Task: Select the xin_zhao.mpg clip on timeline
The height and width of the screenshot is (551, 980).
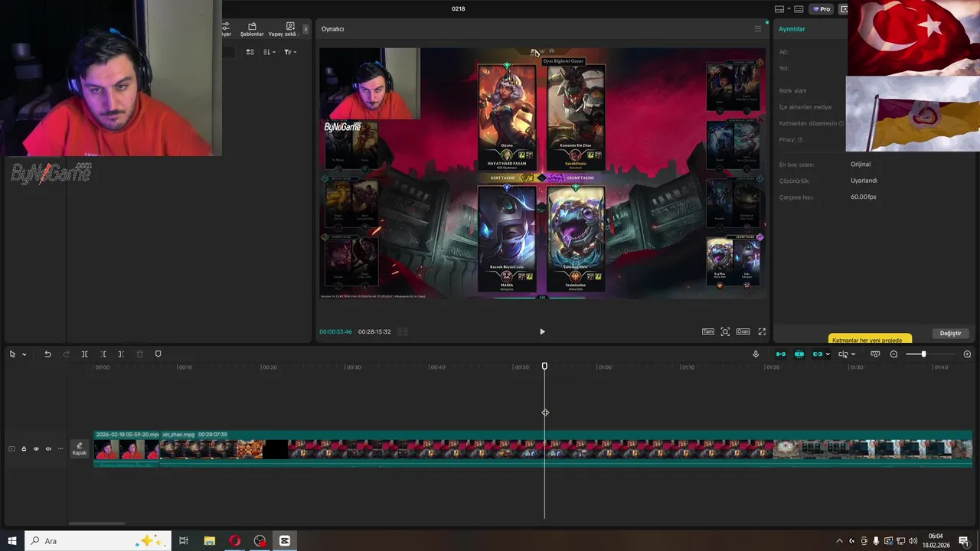Action: (x=566, y=448)
